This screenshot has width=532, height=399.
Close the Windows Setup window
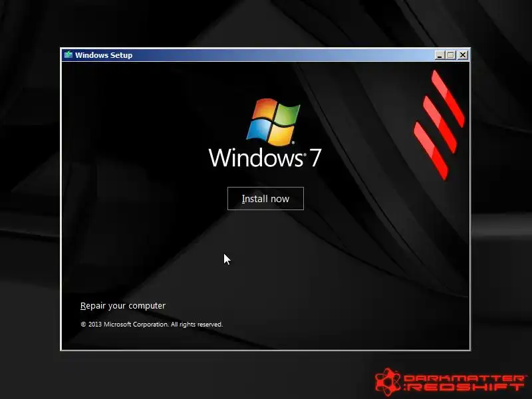(463, 55)
